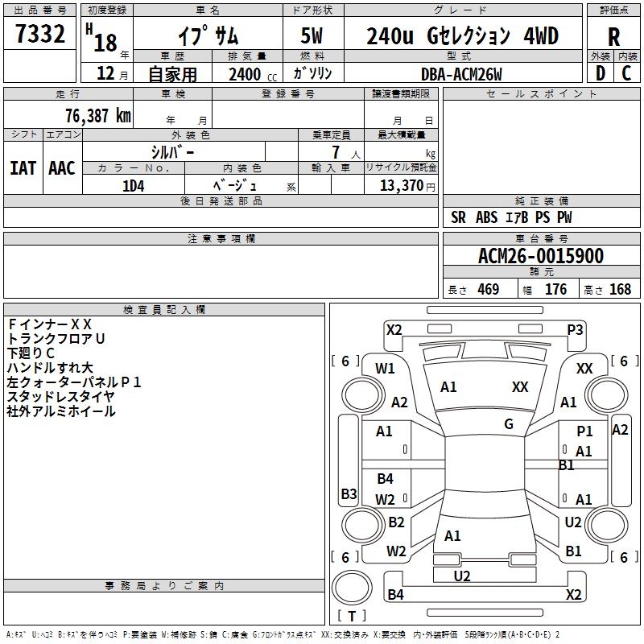Select the IAT shift type cell
Image resolution: width=644 pixels, height=644 pixels.
tap(23, 168)
